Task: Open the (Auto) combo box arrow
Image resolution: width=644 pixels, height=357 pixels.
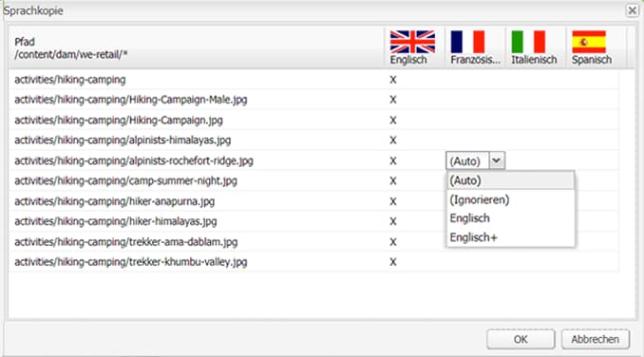Action: [497, 160]
